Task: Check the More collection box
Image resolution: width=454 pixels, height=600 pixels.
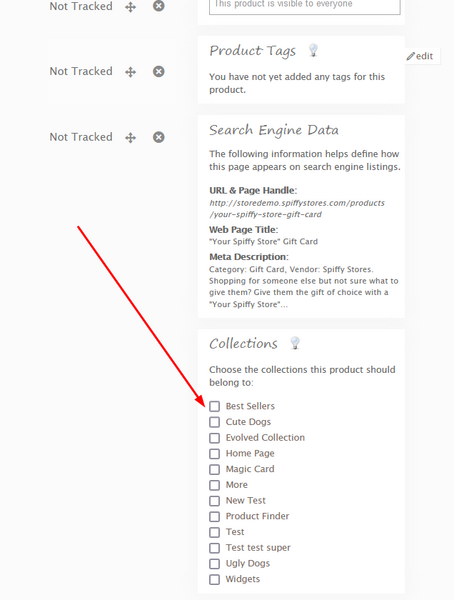Action: (x=214, y=485)
